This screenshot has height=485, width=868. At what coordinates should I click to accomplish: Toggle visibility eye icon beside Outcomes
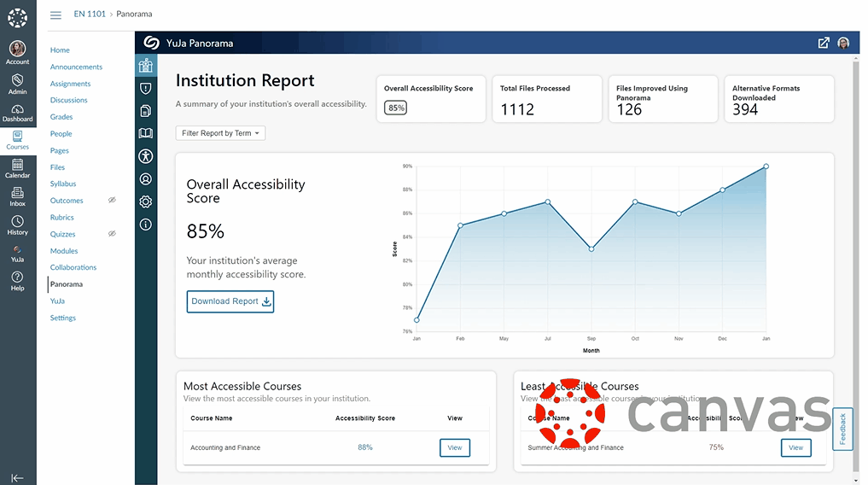(112, 200)
